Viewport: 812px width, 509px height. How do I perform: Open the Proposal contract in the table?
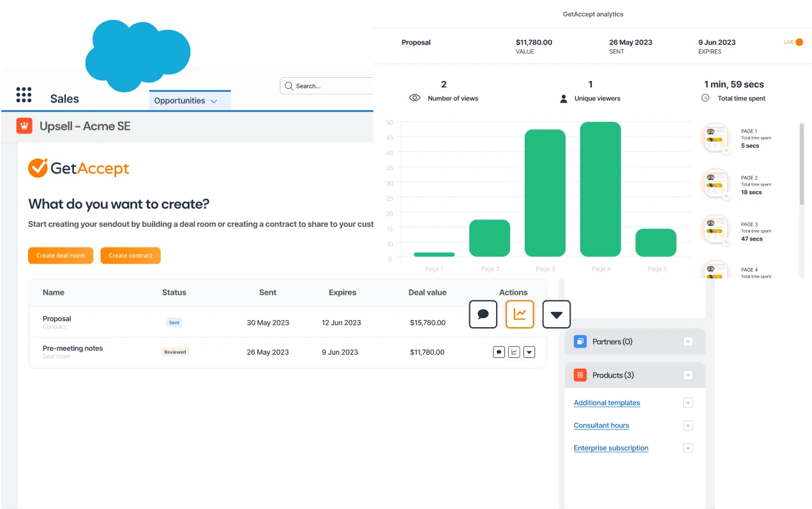tap(57, 319)
